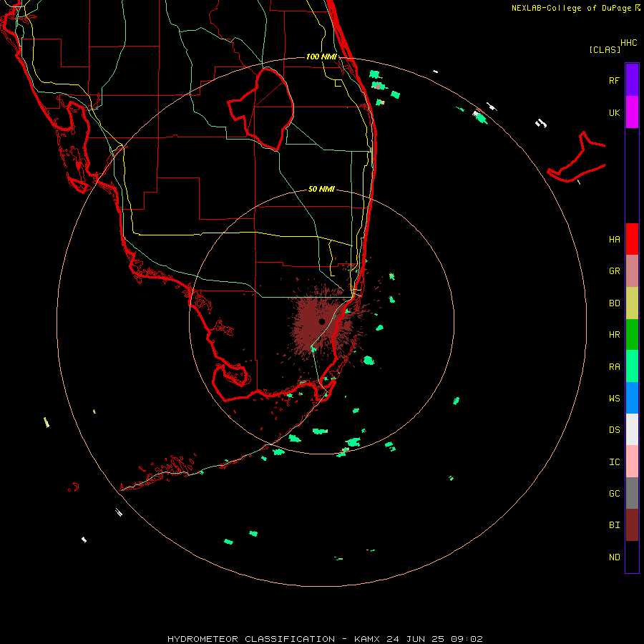Click the GC gray legend swatch

click(632, 493)
